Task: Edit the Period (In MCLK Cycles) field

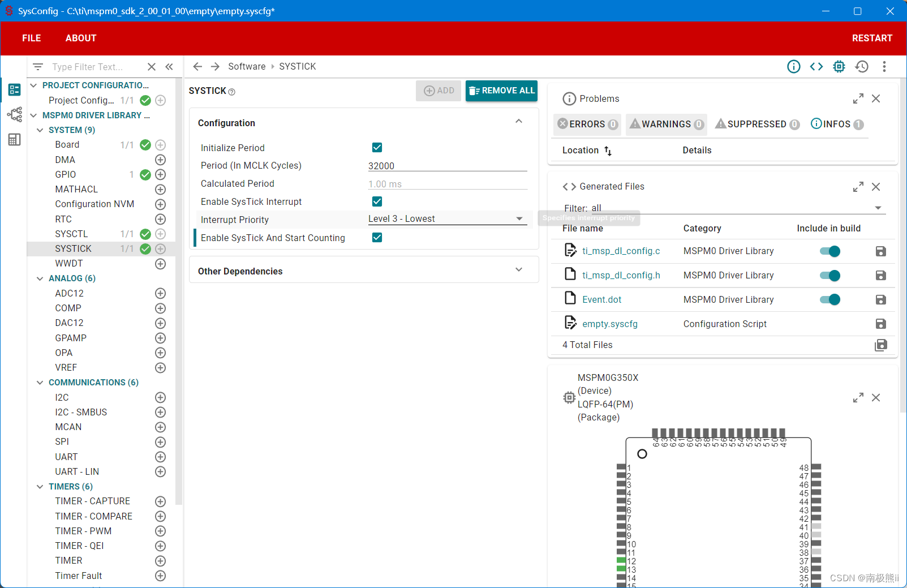Action: coord(448,166)
